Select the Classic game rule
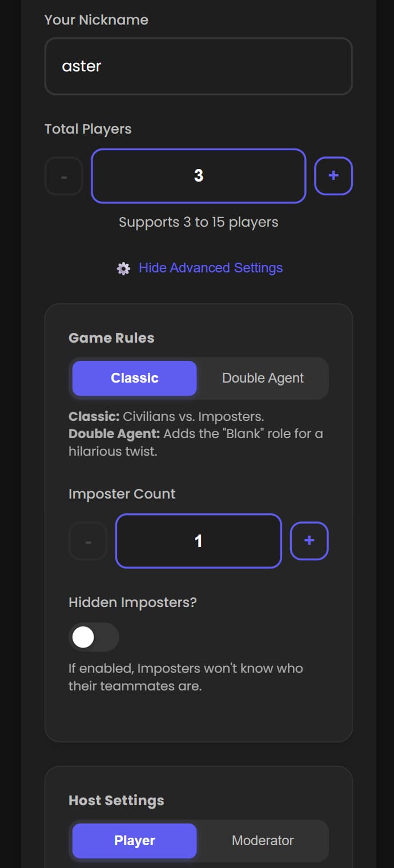This screenshot has width=394, height=868. [x=134, y=378]
